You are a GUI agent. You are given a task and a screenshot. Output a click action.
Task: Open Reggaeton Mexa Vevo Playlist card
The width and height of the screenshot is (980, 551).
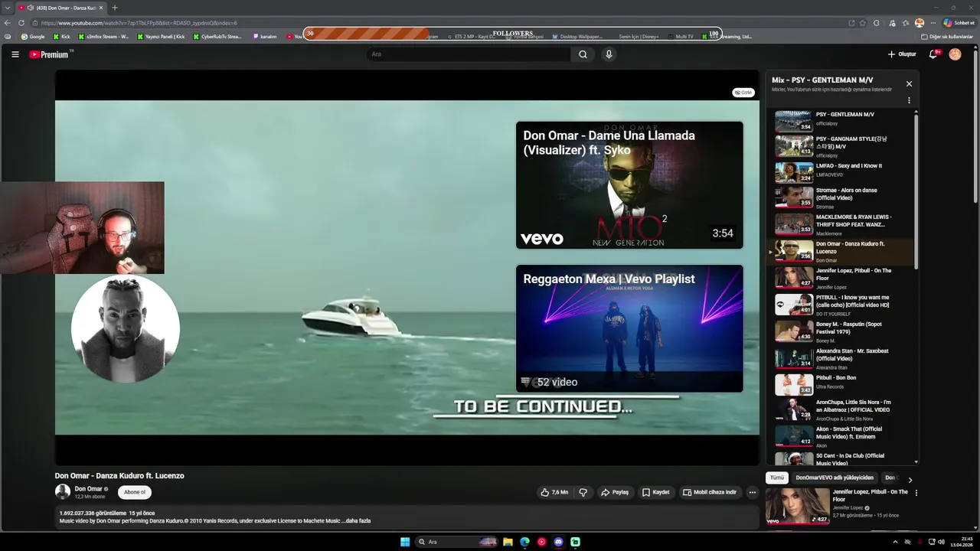[629, 328]
